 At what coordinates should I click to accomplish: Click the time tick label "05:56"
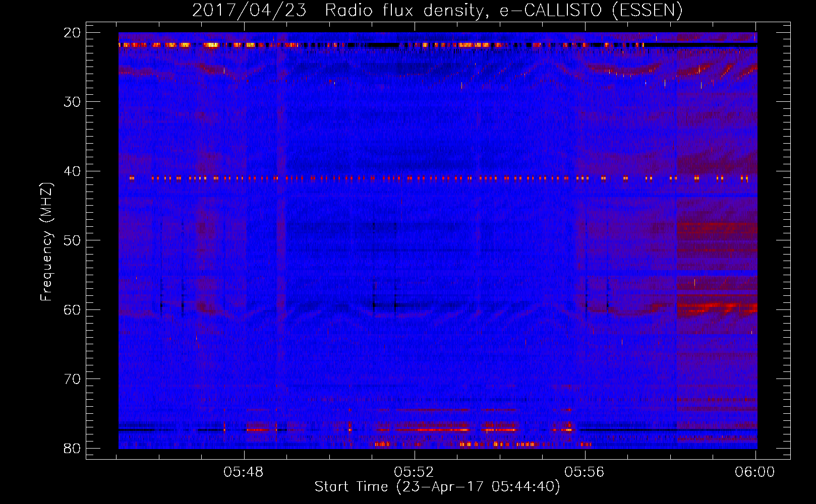click(585, 472)
